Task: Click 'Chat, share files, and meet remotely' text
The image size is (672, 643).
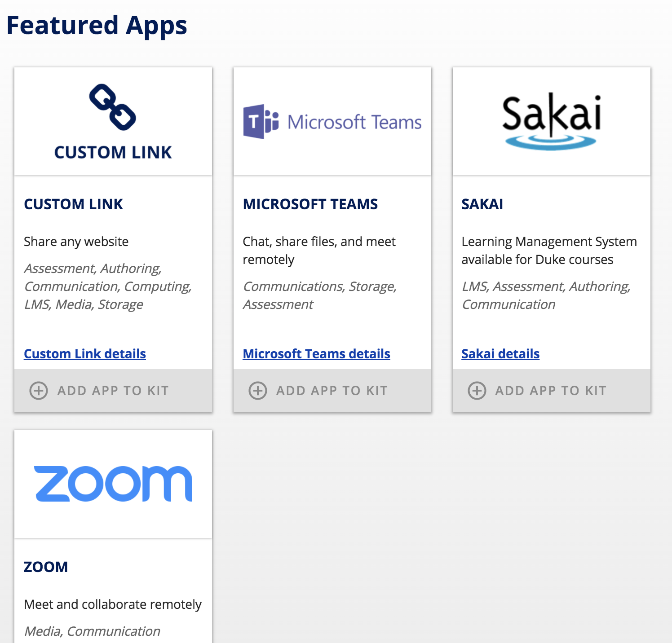Action: [319, 251]
